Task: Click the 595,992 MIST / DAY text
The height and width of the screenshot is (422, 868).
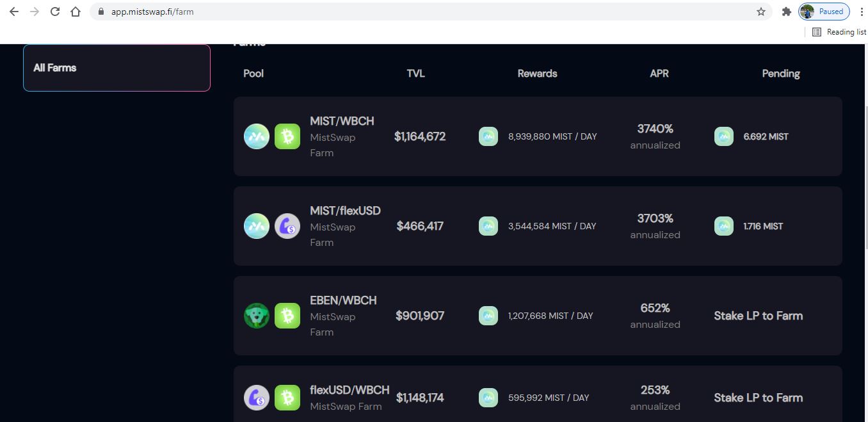Action: point(549,398)
